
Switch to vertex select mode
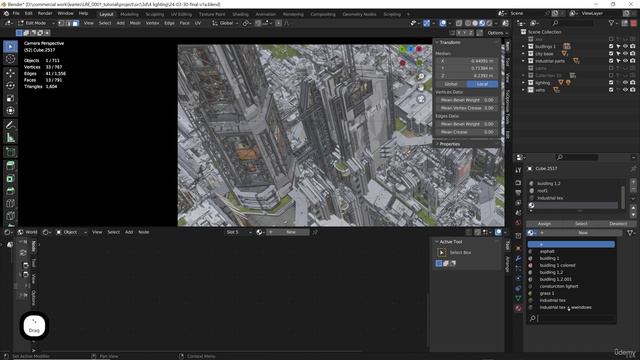click(61, 23)
